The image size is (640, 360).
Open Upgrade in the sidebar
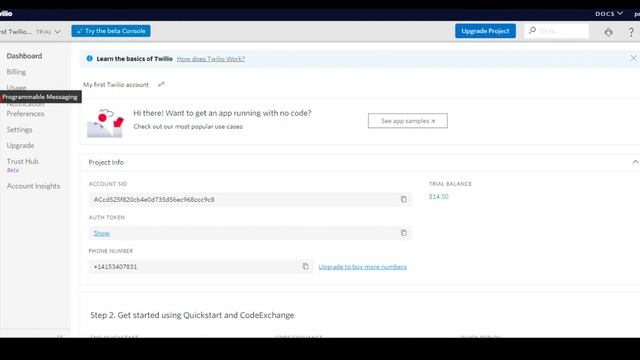point(20,145)
